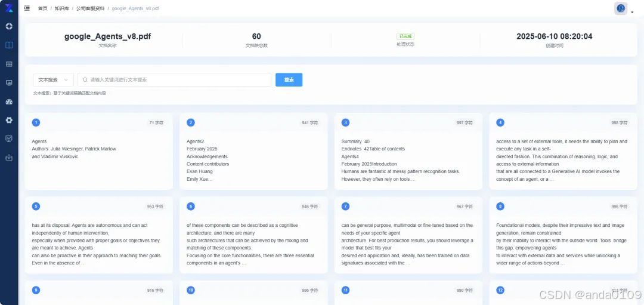Click chunk number 4 badge
The width and height of the screenshot is (644, 305).
click(x=500, y=122)
